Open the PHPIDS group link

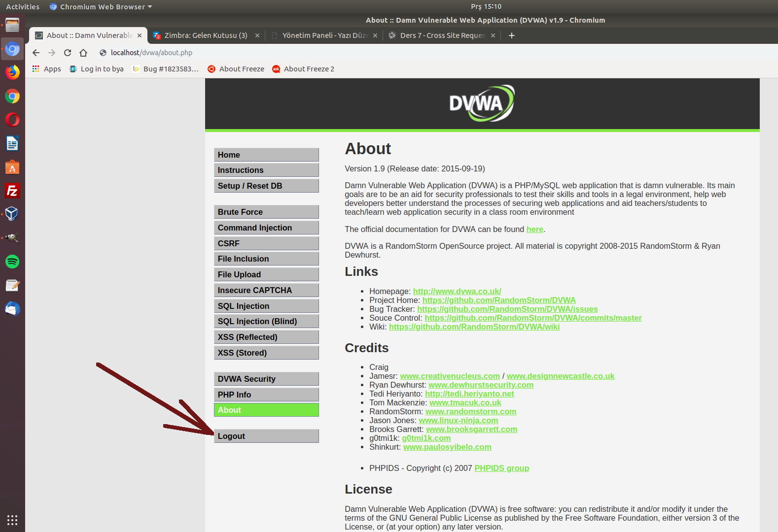pos(501,468)
